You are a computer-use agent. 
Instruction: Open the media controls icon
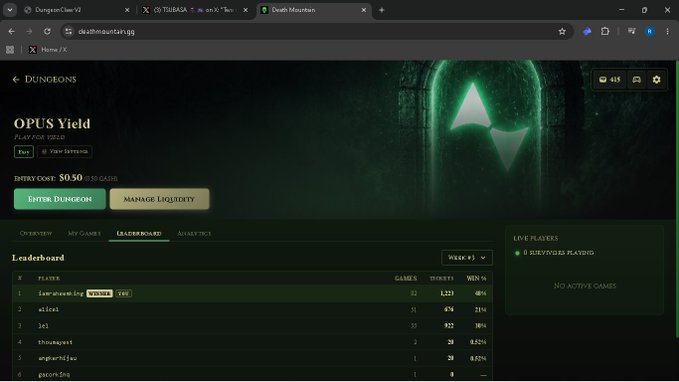(632, 31)
